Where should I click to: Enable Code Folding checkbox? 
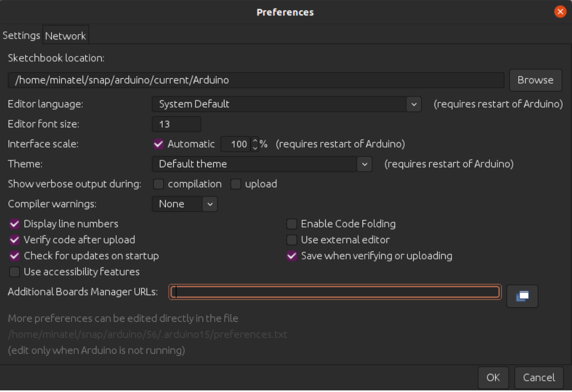(292, 224)
